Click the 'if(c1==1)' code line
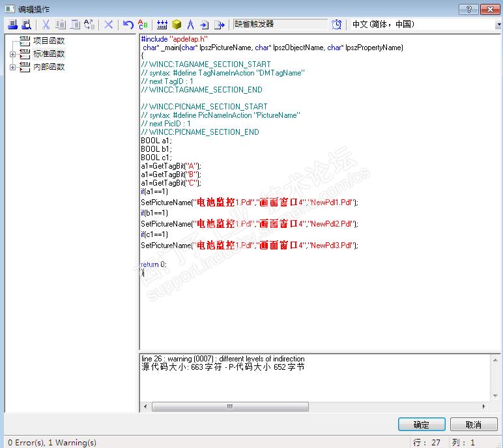The height and width of the screenshot is (448, 503). (x=154, y=234)
